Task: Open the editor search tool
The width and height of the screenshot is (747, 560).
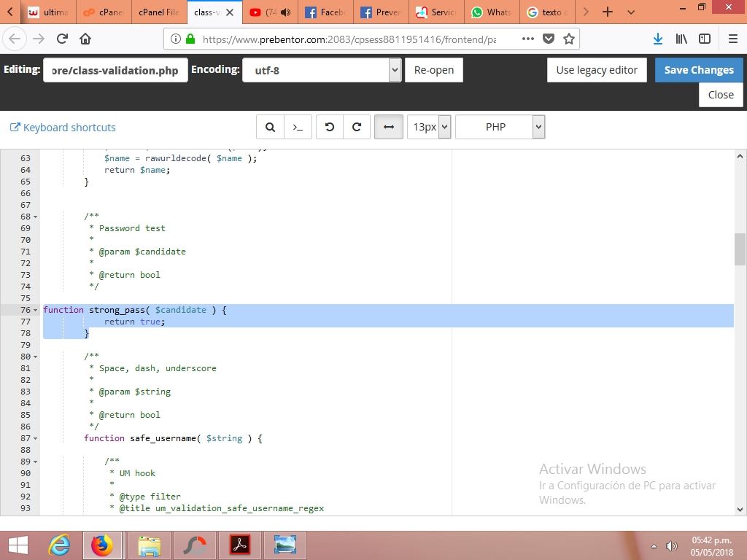Action: point(270,127)
